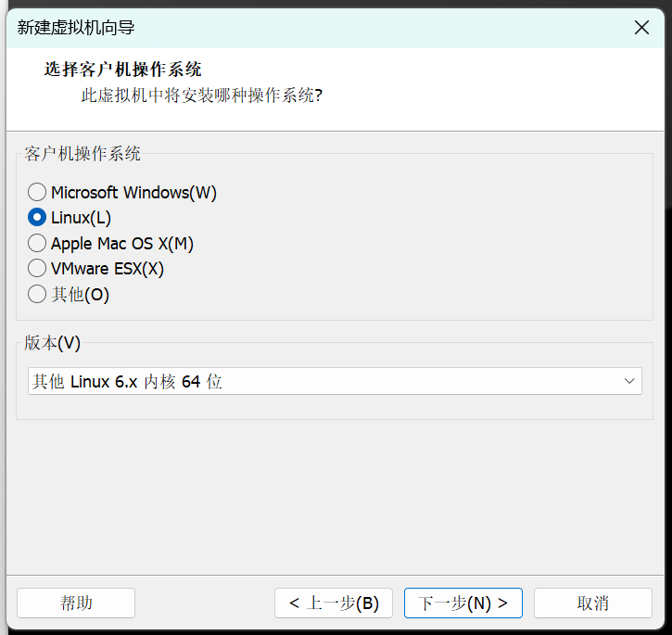This screenshot has height=635, width=672.
Task: Cancel the wizard with 取消
Action: 593,603
